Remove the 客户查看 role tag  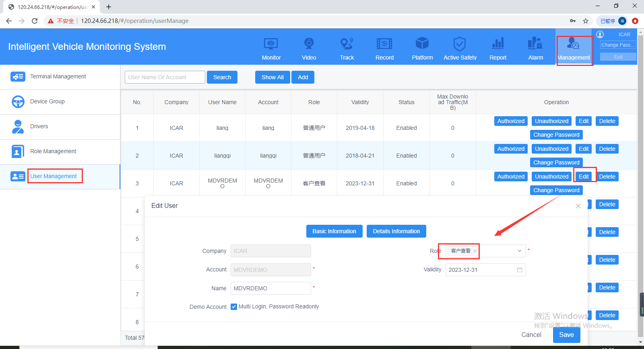pos(475,251)
